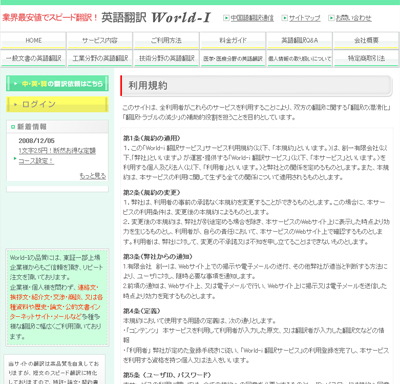Click the yellow ログイン button
The width and height of the screenshot is (400, 384).
tap(57, 104)
